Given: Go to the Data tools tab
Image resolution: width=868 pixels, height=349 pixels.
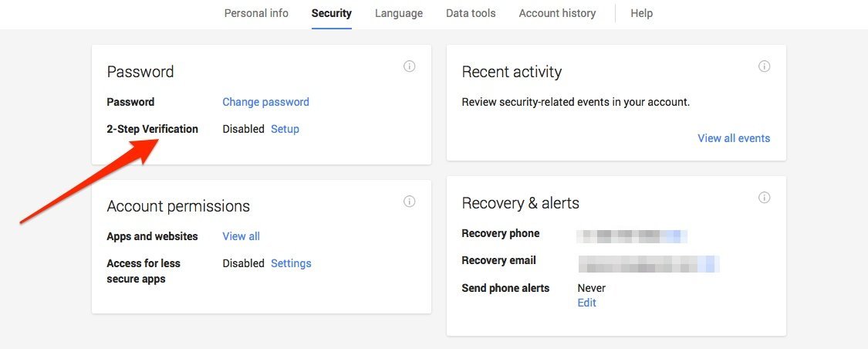Looking at the screenshot, I should point(471,13).
